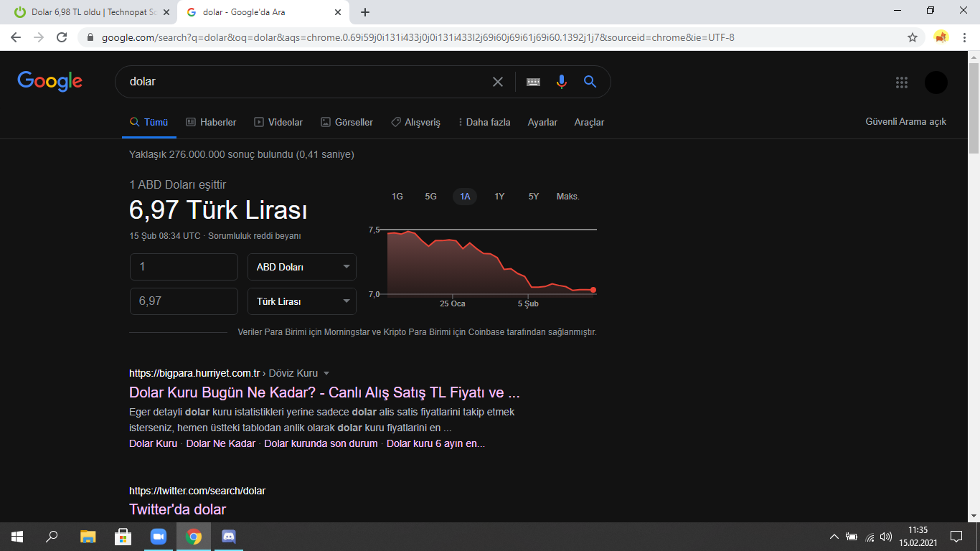Open Windows taskbar search
Viewport: 980px width, 551px height.
52,537
